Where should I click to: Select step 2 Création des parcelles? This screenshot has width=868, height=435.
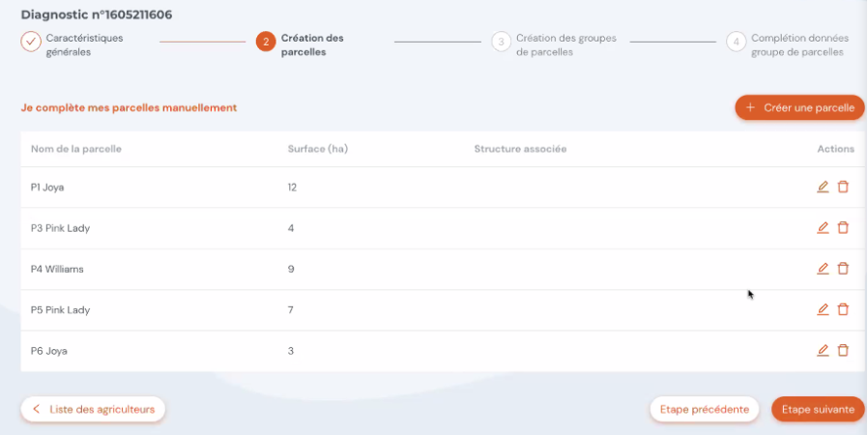click(x=266, y=43)
